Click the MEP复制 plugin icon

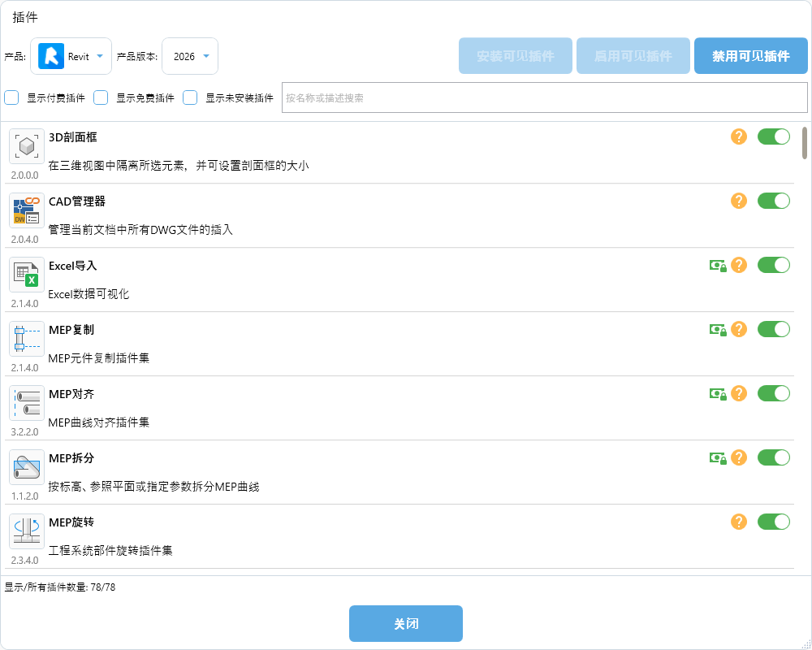pyautogui.click(x=27, y=339)
